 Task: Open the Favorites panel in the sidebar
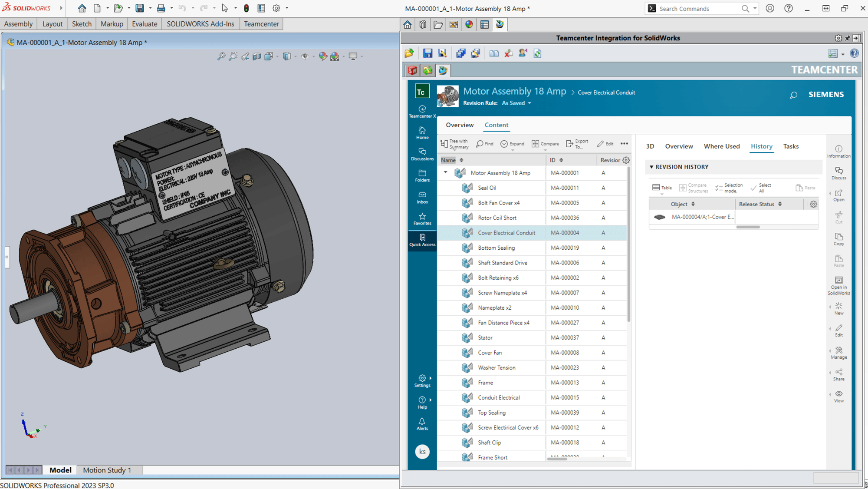click(x=422, y=219)
